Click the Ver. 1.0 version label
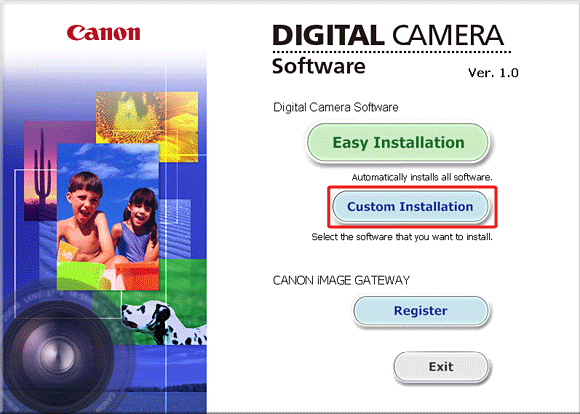The image size is (580, 414). [x=493, y=73]
